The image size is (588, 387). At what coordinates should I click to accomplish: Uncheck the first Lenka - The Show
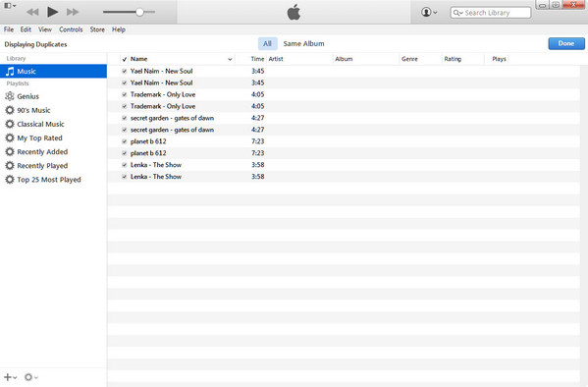pyautogui.click(x=124, y=165)
